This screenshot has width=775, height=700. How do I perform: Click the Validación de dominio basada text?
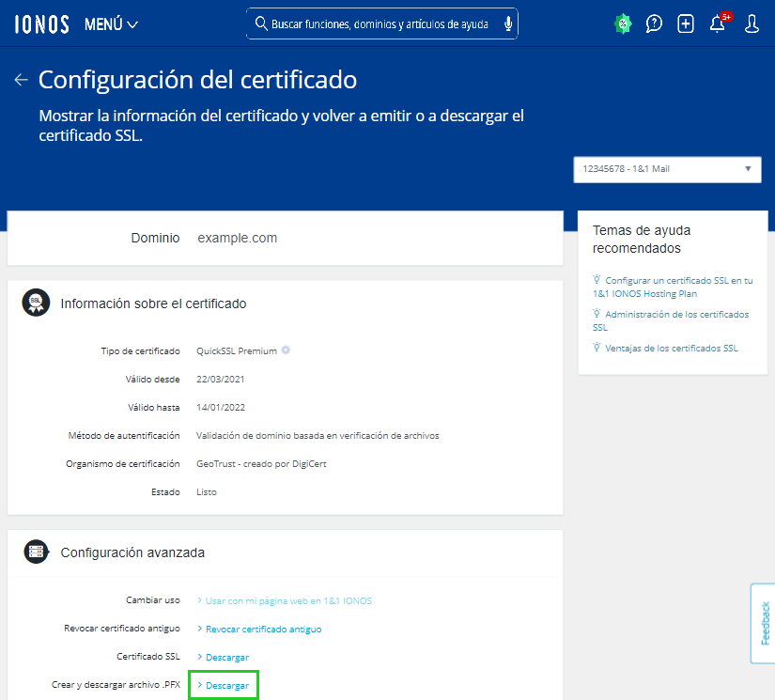pyautogui.click(x=318, y=436)
